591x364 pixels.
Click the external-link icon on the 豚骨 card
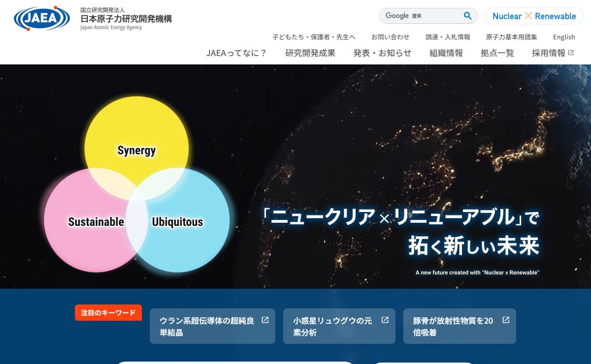[x=506, y=320]
